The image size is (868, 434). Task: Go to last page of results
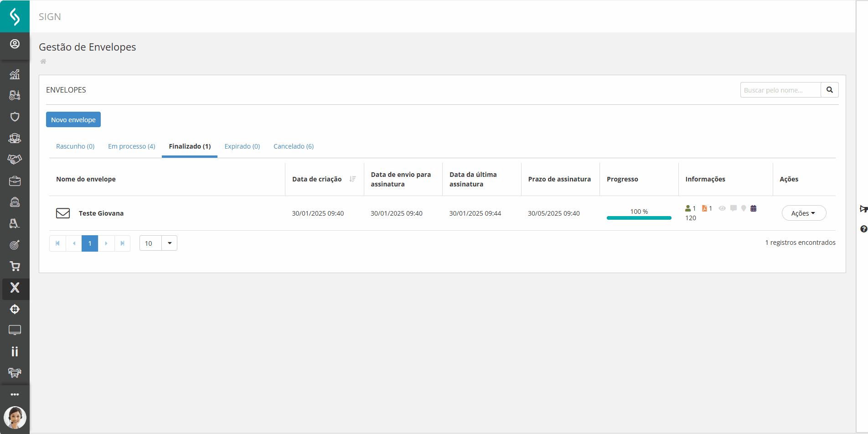click(122, 243)
